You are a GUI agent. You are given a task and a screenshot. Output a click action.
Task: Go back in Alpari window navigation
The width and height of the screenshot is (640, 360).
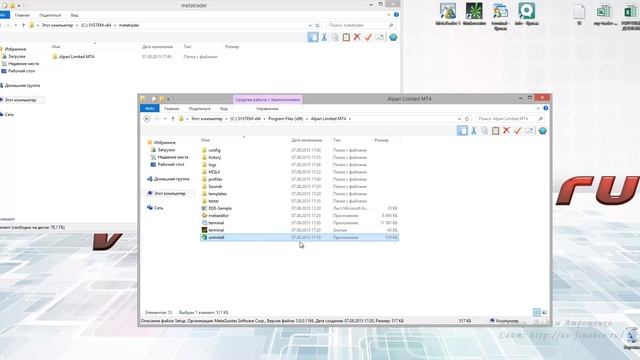coord(147,118)
